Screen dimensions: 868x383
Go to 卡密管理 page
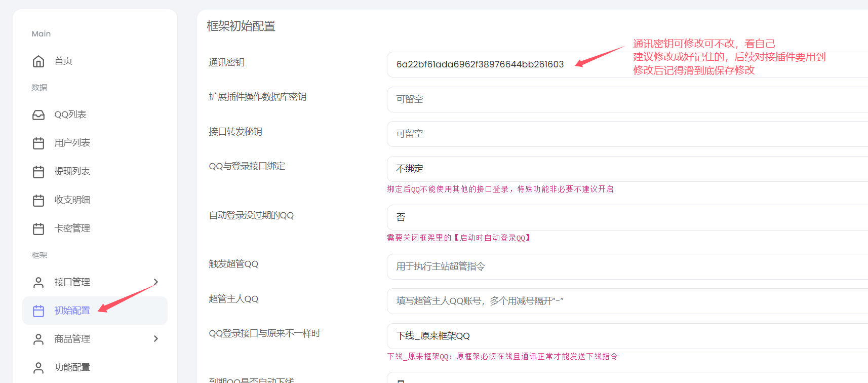[72, 229]
